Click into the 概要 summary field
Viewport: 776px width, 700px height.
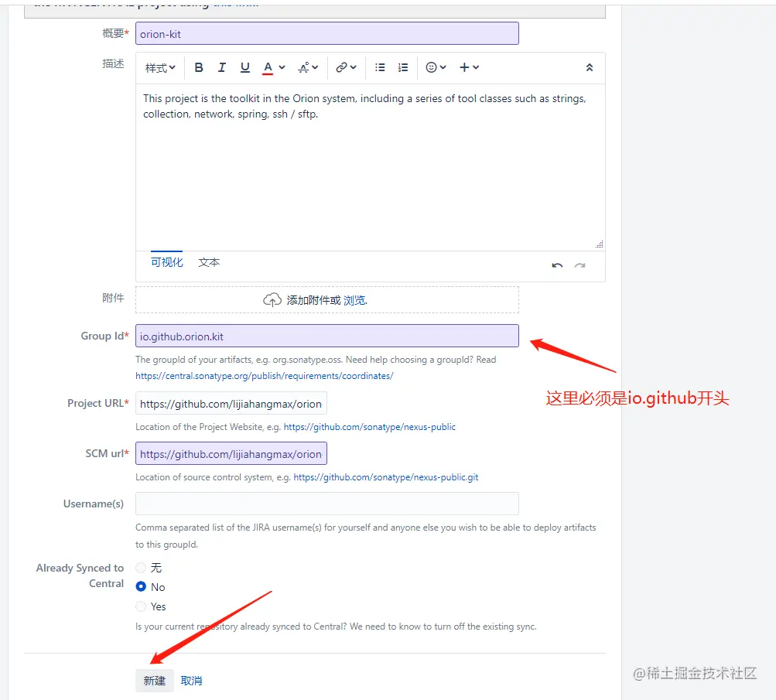[327, 33]
